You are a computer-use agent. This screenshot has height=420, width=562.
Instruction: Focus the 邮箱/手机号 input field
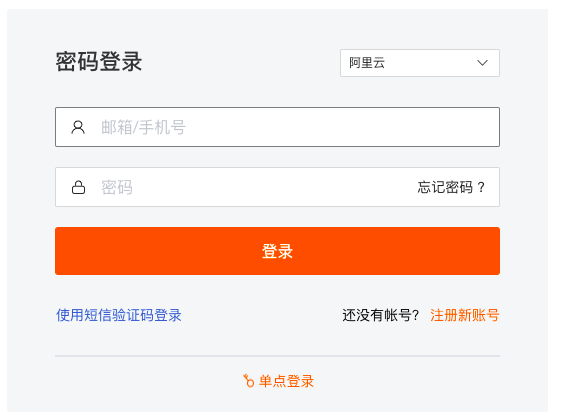[277, 127]
